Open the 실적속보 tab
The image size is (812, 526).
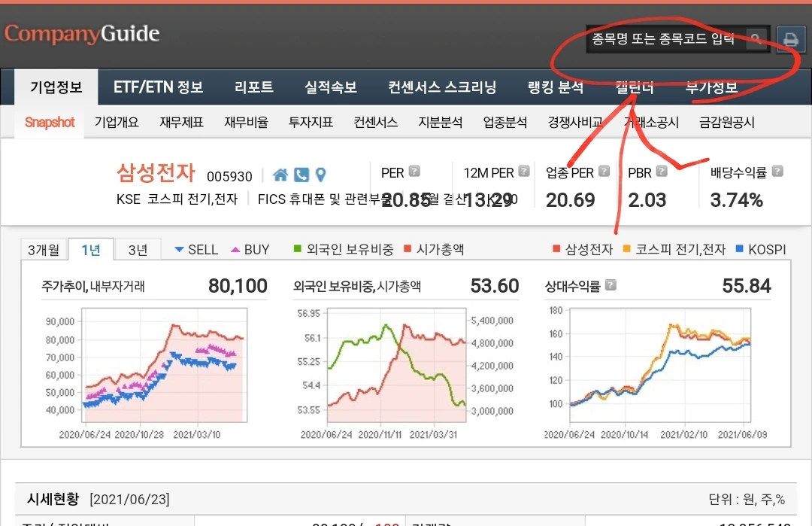[x=330, y=87]
